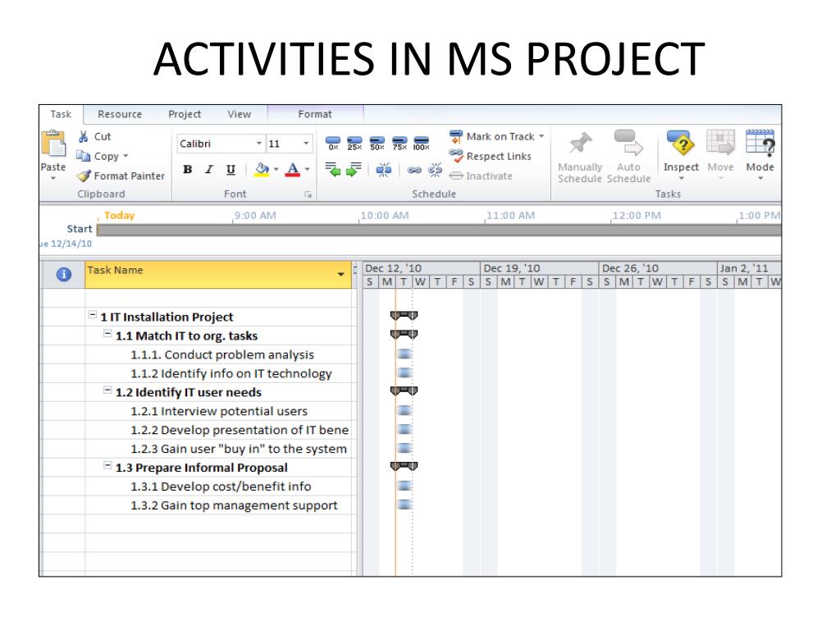Screen dimensions: 840x630
Task: Toggle Bold formatting
Action: [188, 170]
